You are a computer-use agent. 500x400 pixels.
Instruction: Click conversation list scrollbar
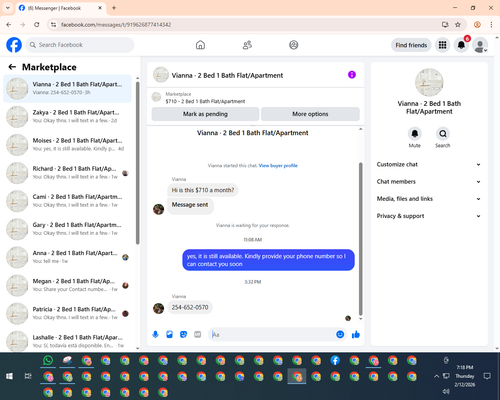point(137,163)
